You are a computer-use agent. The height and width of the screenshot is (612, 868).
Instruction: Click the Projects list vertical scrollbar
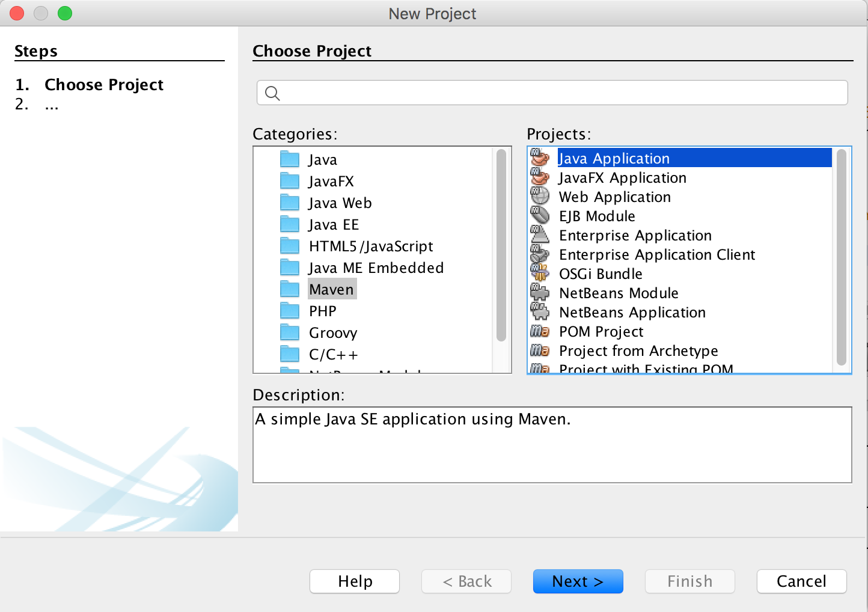coord(841,257)
